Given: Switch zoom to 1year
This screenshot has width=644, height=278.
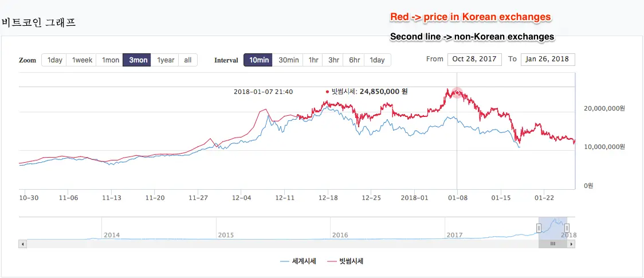Looking at the screenshot, I should coord(165,60).
